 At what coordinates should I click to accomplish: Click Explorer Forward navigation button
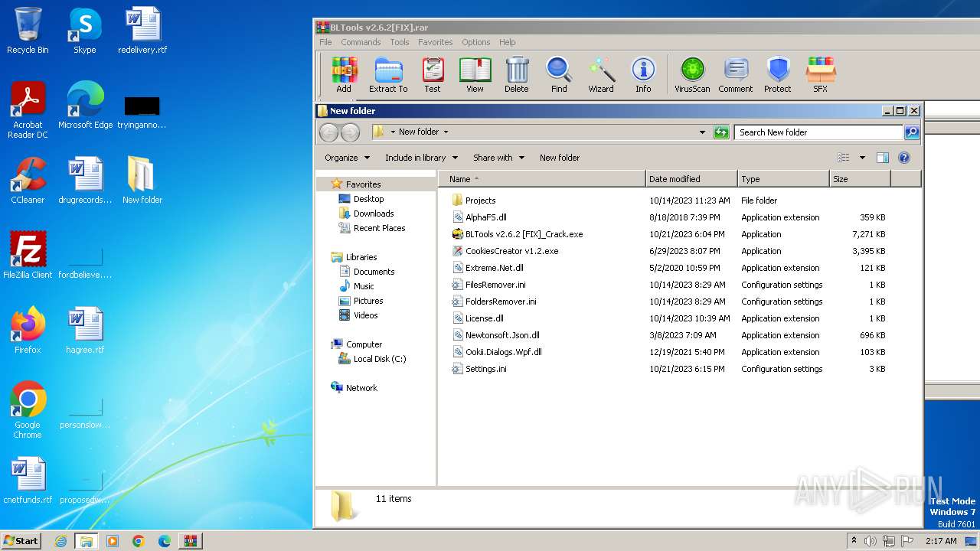350,132
